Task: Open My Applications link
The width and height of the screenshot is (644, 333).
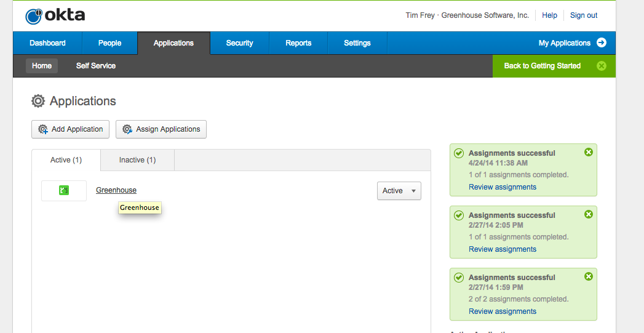Action: (x=564, y=42)
